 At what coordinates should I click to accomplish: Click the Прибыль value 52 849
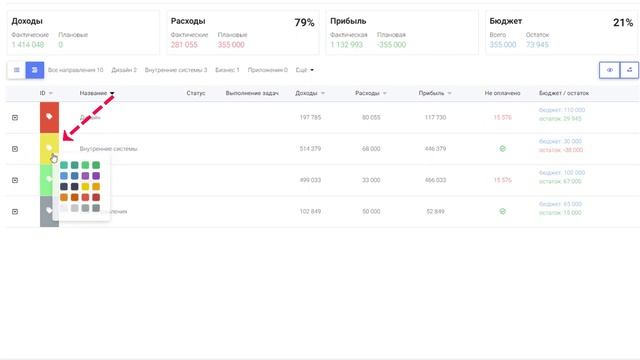pos(436,211)
